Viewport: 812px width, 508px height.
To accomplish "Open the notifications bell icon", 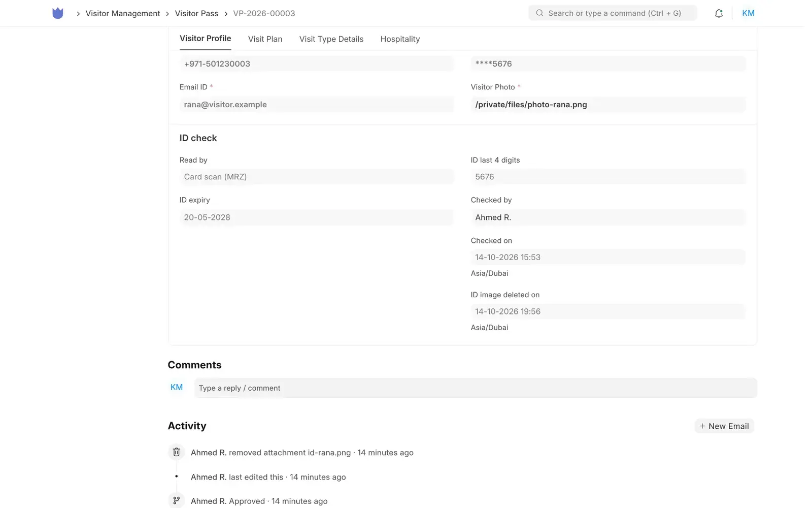I will [719, 13].
